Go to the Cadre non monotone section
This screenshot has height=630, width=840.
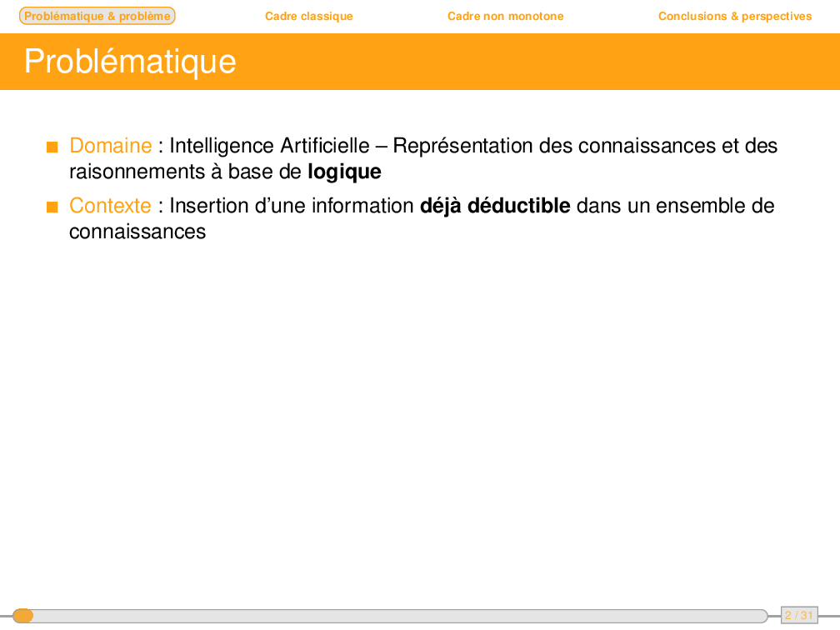pyautogui.click(x=505, y=16)
